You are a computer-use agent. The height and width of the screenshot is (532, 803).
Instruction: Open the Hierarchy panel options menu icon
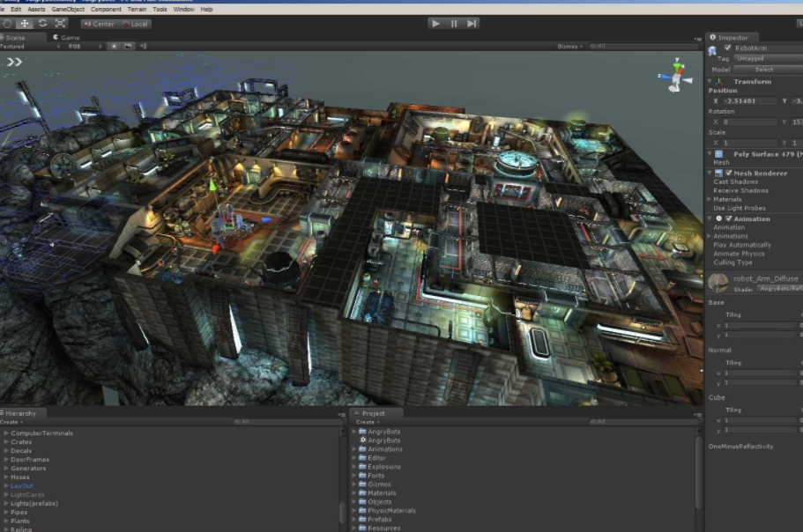[x=342, y=414]
